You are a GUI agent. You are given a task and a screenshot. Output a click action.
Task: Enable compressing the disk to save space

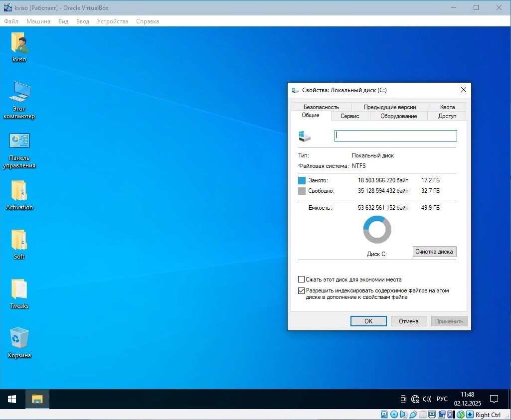302,280
